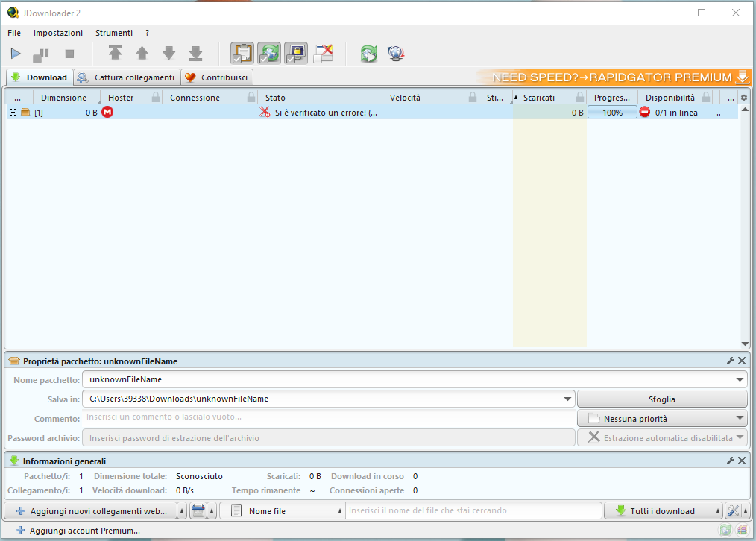Open the Contribuisci tab
Screen dimensions: 756x541
pos(217,77)
